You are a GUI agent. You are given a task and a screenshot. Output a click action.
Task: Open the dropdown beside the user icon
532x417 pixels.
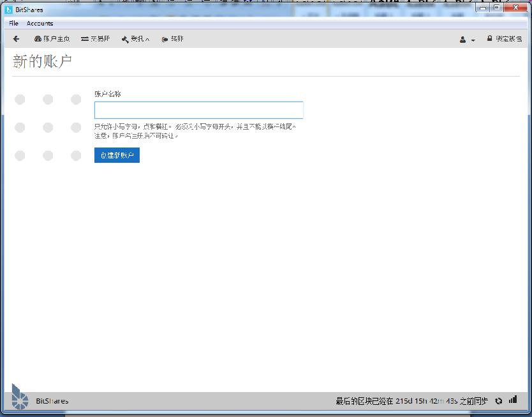pyautogui.click(x=472, y=40)
